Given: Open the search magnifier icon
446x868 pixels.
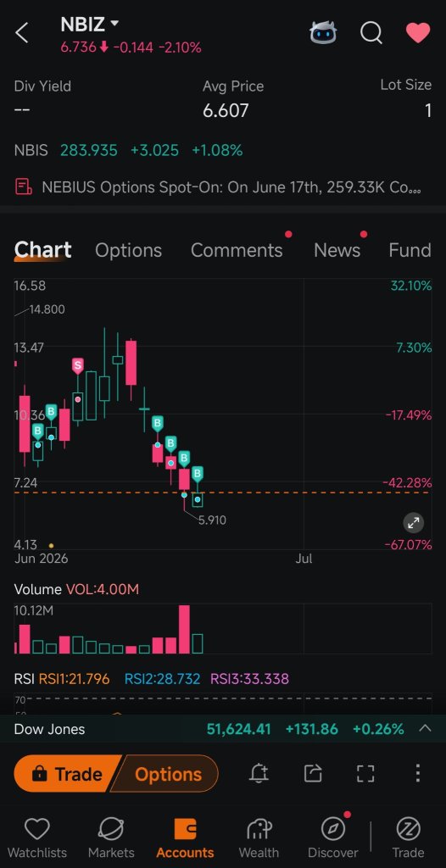Looking at the screenshot, I should 371,33.
